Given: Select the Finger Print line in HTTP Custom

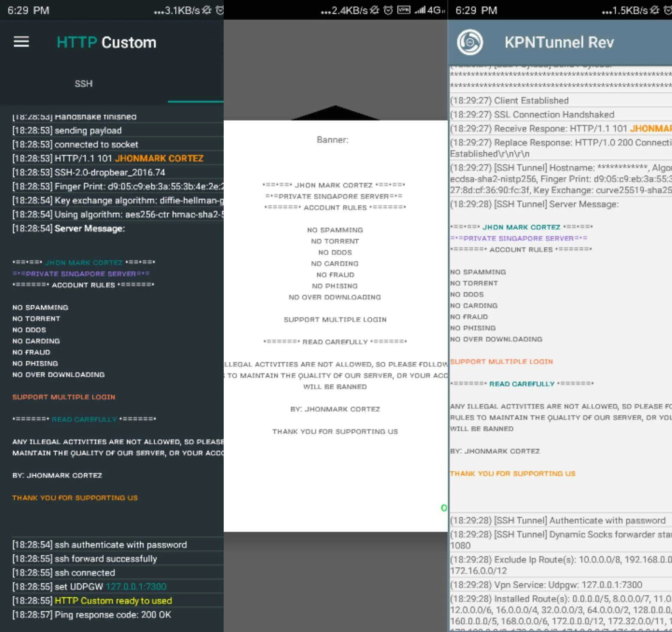Looking at the screenshot, I should [x=118, y=186].
